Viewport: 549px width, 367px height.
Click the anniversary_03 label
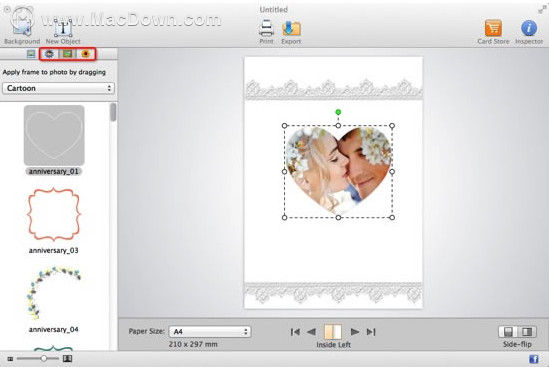54,250
